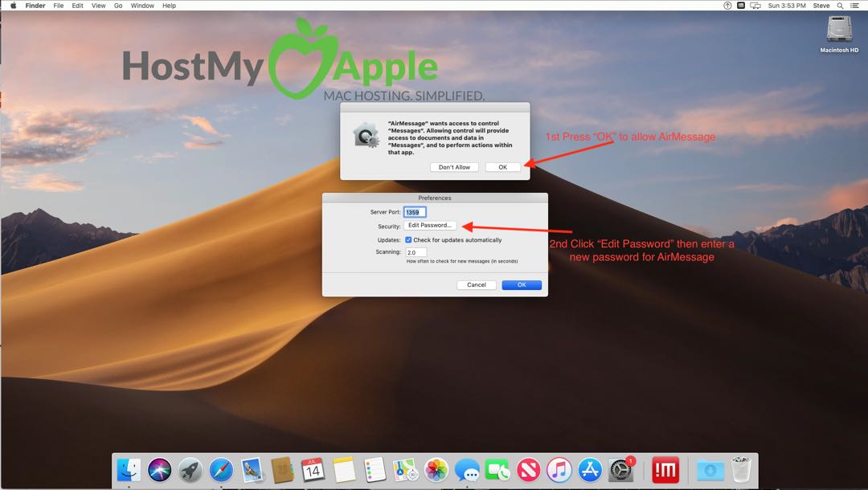Click Don't Allow in permission dialog
Image resolution: width=868 pixels, height=490 pixels.
(x=454, y=167)
